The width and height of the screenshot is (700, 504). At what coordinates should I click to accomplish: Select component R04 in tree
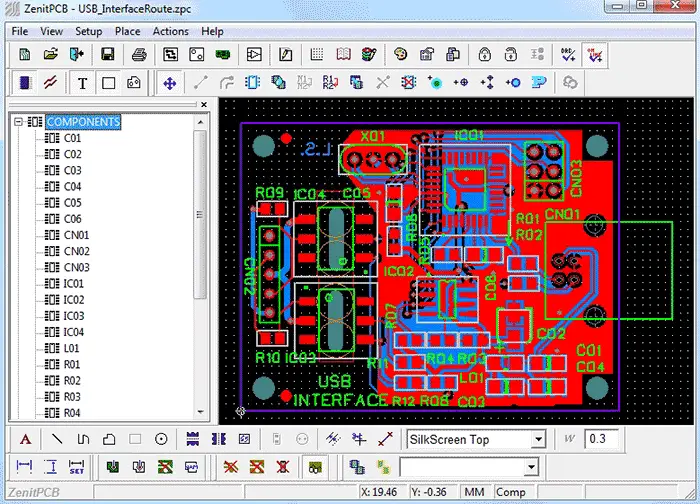coord(72,413)
